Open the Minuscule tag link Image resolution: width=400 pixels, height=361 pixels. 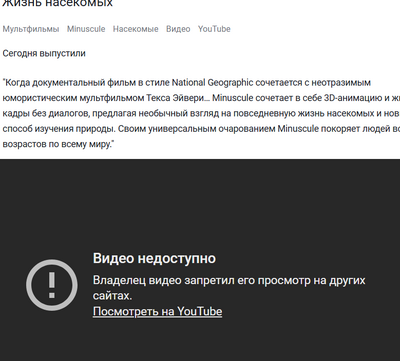86,29
